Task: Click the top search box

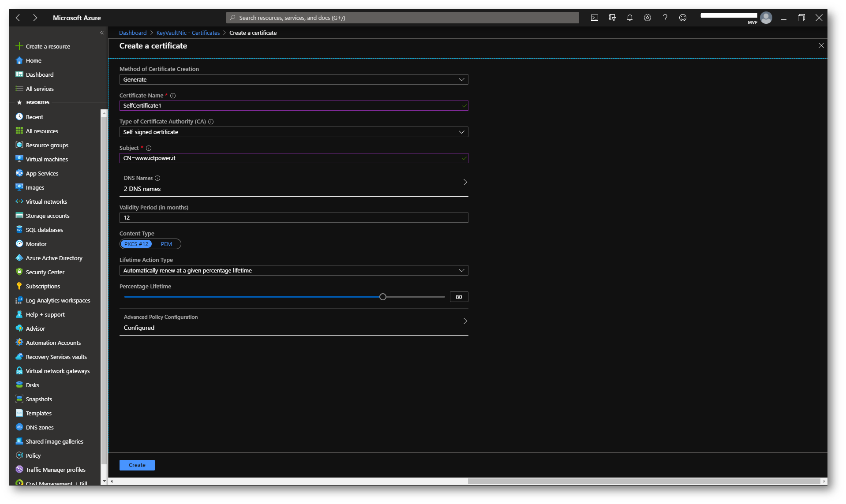Action: pyautogui.click(x=402, y=18)
